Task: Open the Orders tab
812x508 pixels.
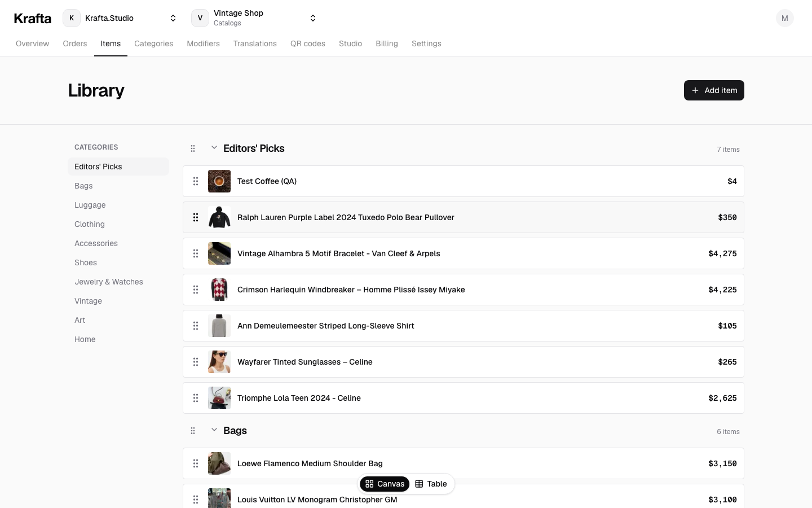Action: (x=75, y=43)
